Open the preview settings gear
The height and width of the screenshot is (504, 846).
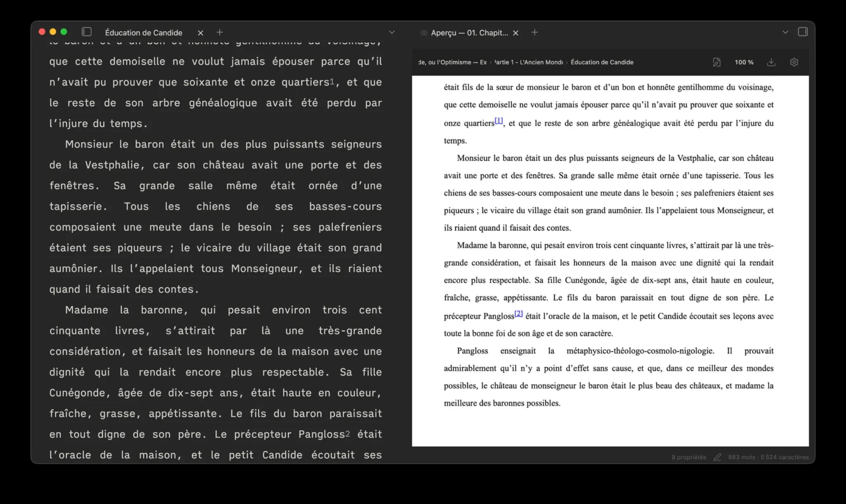tap(794, 62)
